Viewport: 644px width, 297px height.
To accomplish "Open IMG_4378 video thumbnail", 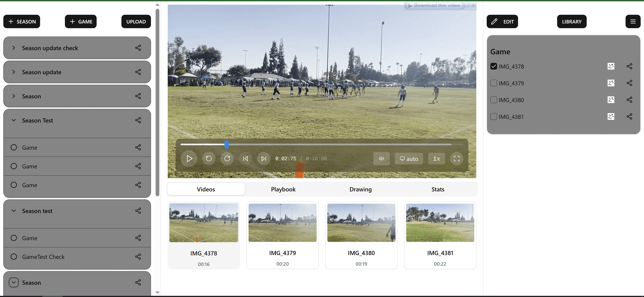I will coord(203,223).
